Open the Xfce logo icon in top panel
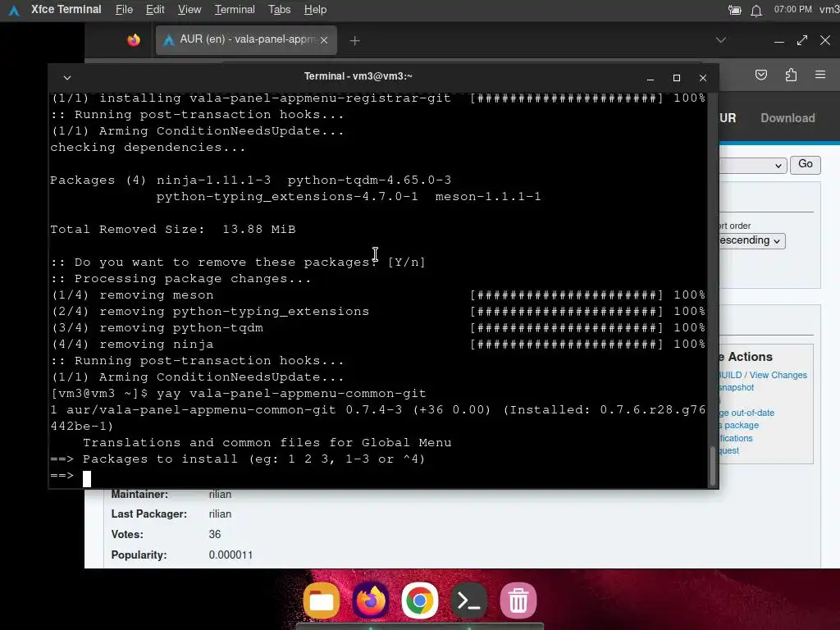Image resolution: width=840 pixels, height=630 pixels. pyautogui.click(x=14, y=10)
